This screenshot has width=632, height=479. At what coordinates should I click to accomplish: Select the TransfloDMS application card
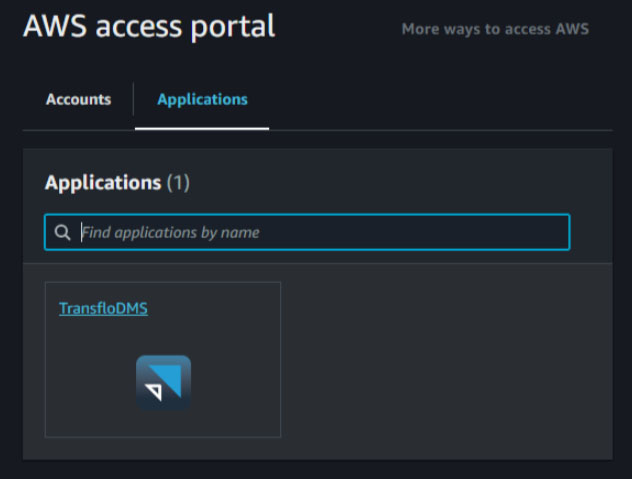coord(163,360)
